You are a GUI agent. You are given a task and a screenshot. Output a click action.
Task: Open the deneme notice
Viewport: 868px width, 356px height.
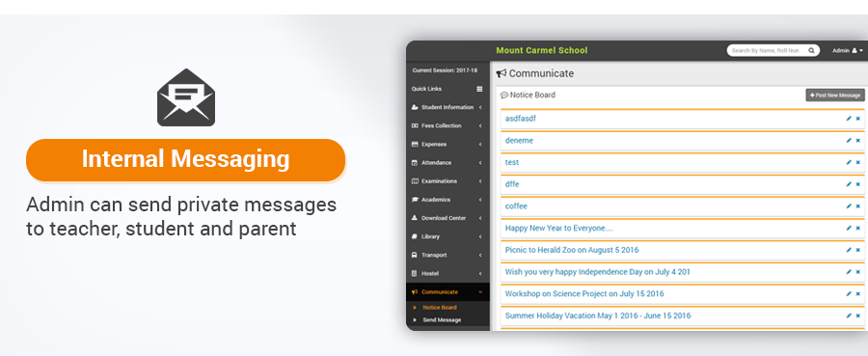519,141
